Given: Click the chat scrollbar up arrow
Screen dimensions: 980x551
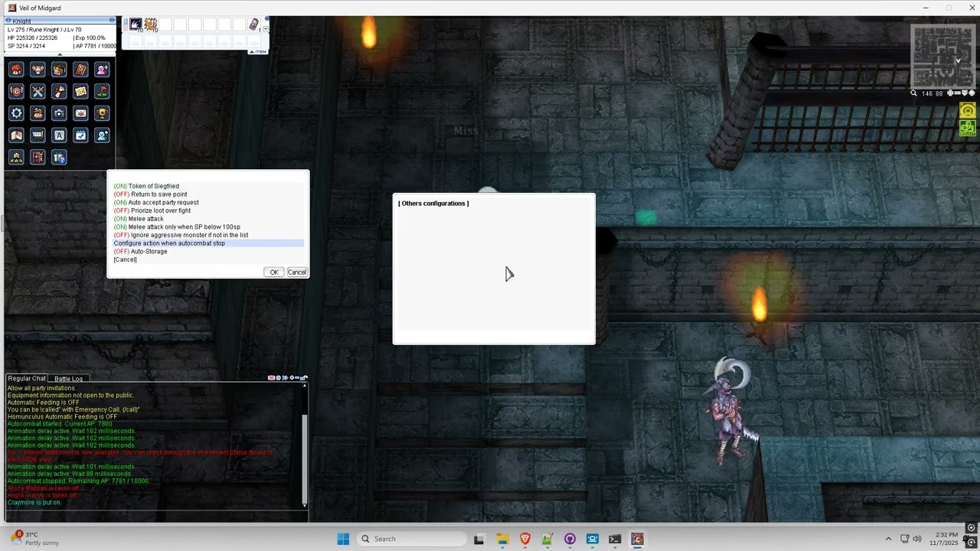Looking at the screenshot, I should (x=305, y=386).
